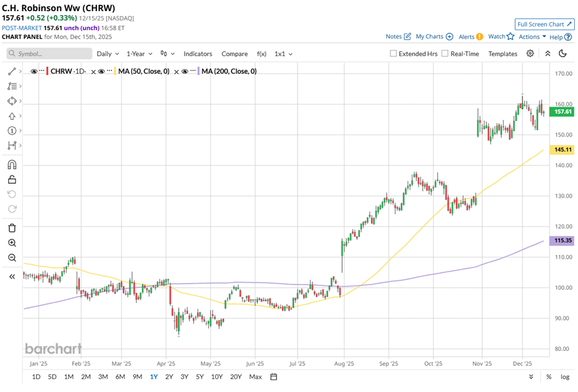Zoom in using the magnifier plus icon
The height and width of the screenshot is (392, 578).
click(x=12, y=243)
